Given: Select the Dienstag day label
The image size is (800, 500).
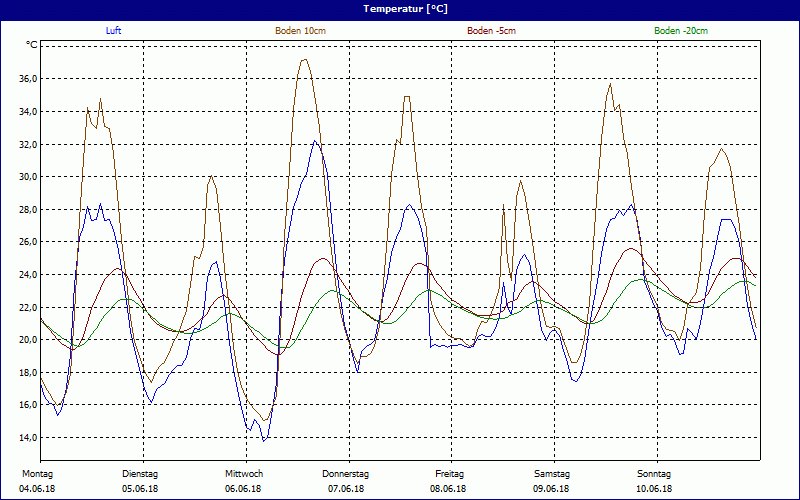Looking at the screenshot, I should point(140,473).
